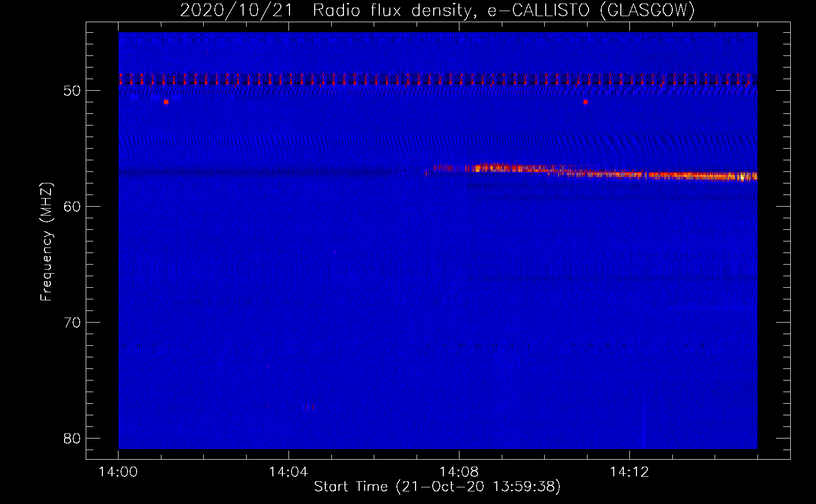Click the 60 frequency tick label

click(x=73, y=207)
